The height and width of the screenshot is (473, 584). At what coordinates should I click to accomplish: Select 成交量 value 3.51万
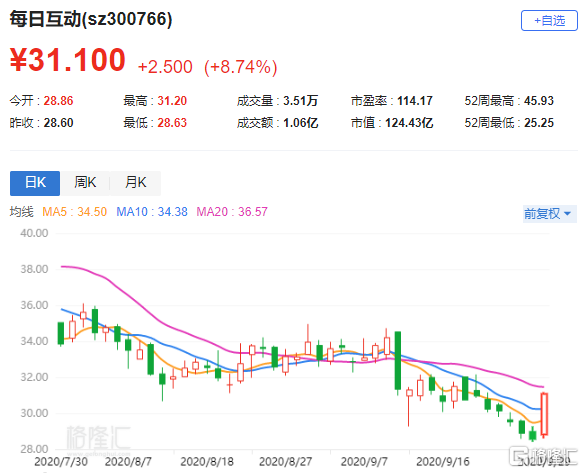tap(301, 101)
